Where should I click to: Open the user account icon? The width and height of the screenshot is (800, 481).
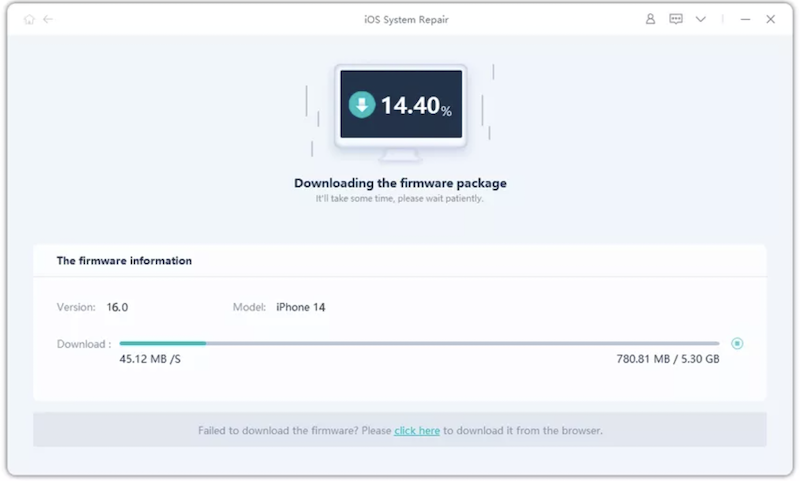[x=650, y=19]
